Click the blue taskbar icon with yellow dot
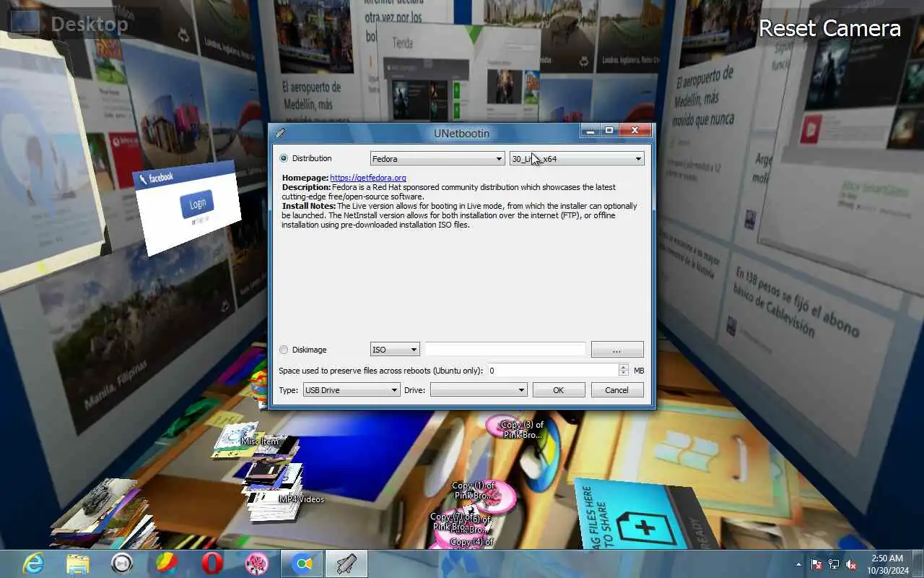 point(302,564)
